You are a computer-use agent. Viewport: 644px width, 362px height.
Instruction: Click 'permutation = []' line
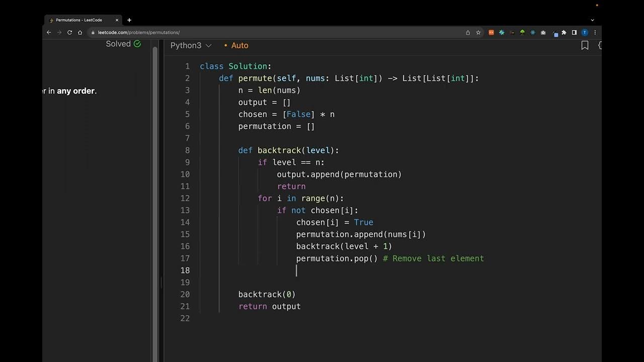[x=277, y=127]
